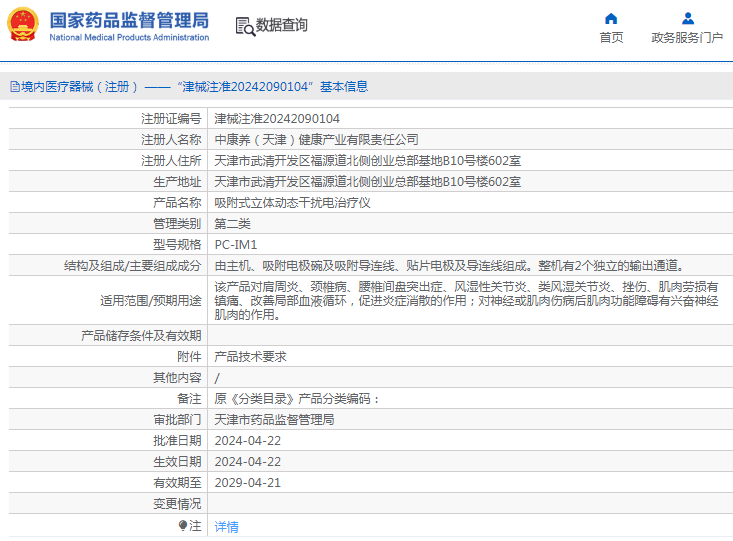Click management class 第二类
The width and height of the screenshot is (733, 541).
coord(232,224)
